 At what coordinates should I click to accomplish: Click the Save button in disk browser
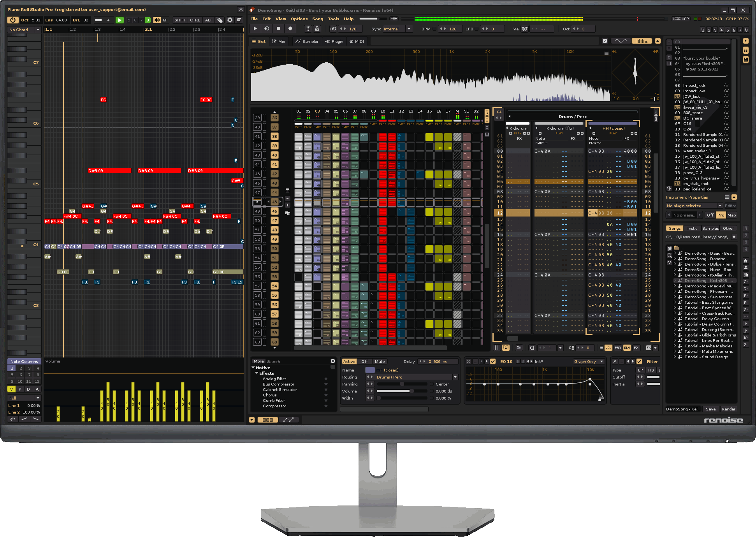(x=710, y=409)
